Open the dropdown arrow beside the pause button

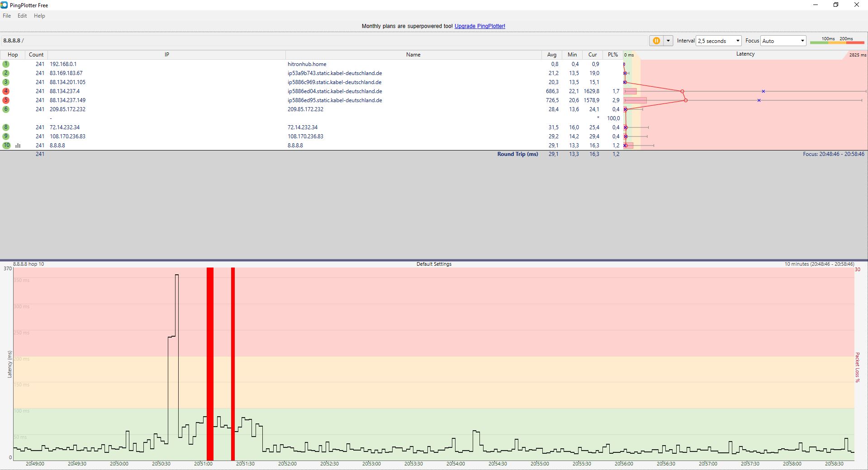pos(668,41)
